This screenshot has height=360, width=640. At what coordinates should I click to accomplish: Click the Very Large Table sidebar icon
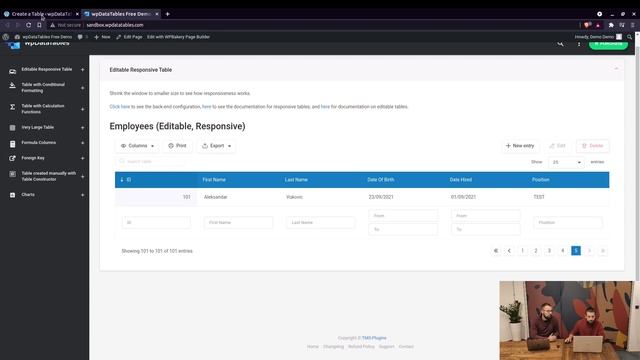tap(13, 128)
